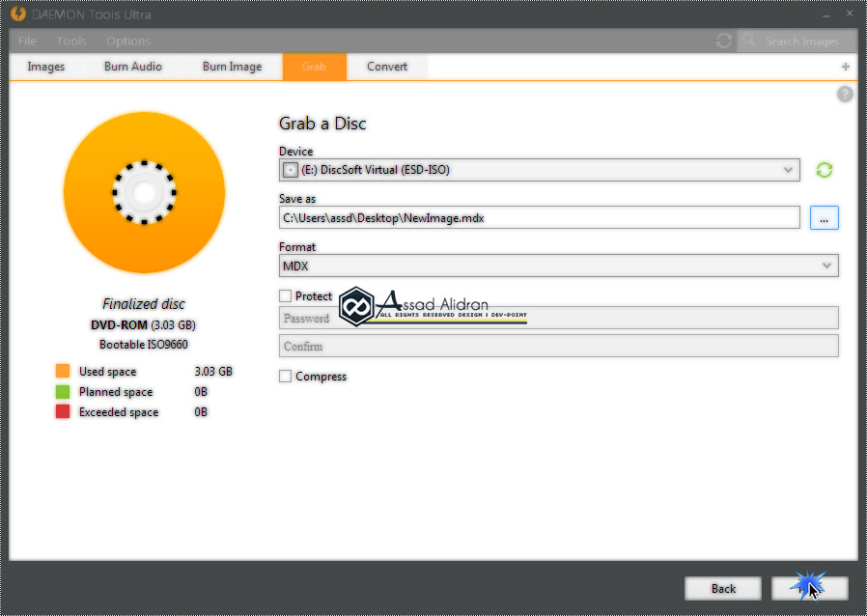Switch to the Convert tab

(x=387, y=67)
